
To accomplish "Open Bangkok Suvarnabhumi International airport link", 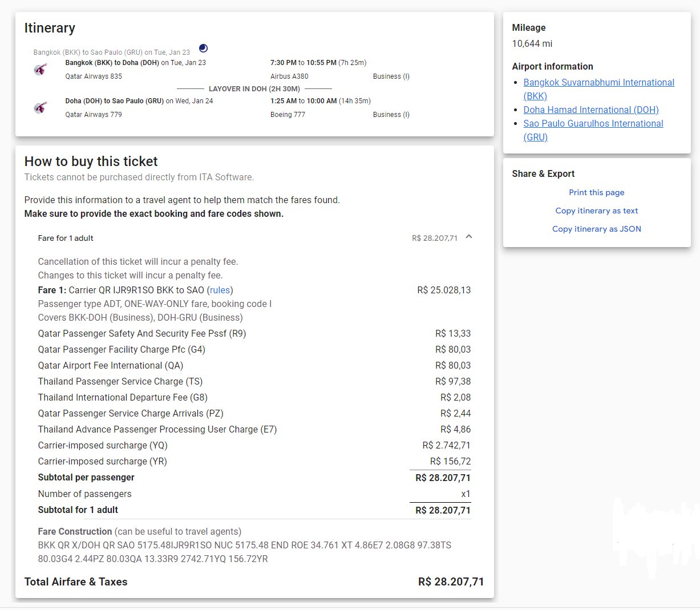I will click(599, 89).
